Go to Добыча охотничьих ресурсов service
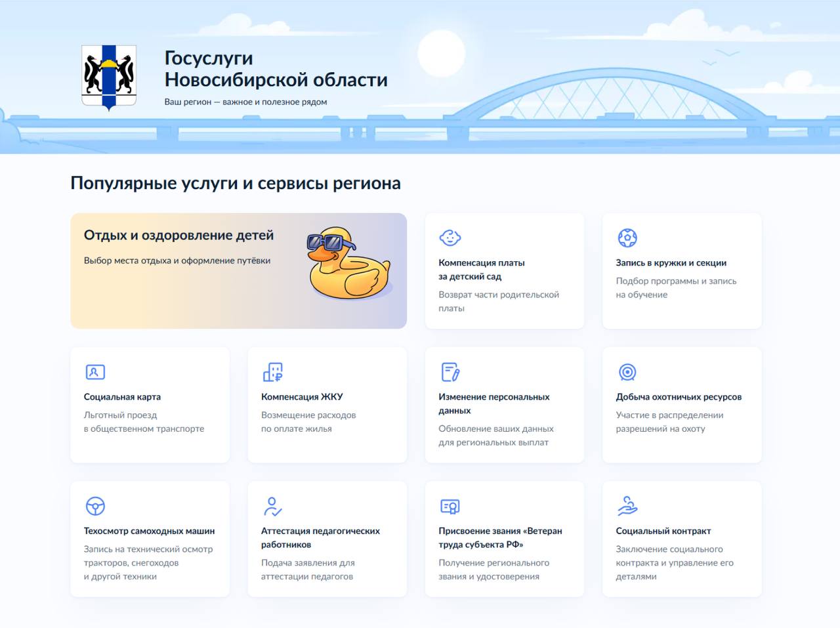This screenshot has height=628, width=840. 678,397
